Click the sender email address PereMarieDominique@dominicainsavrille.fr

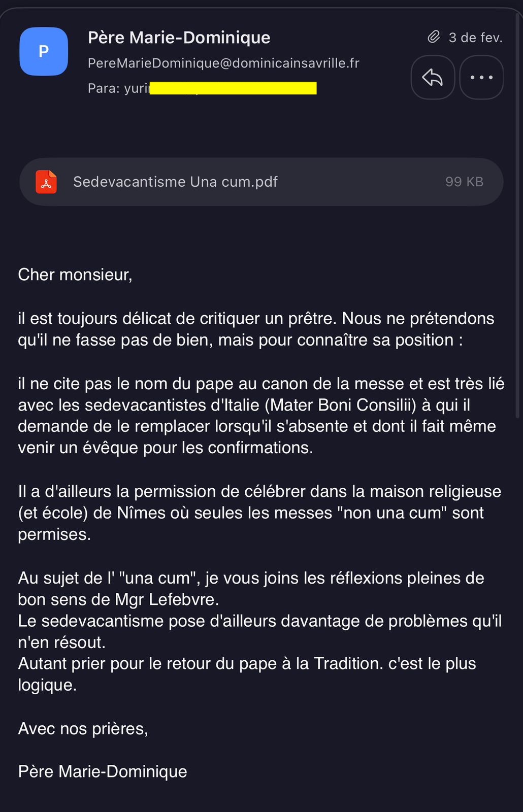click(x=223, y=63)
